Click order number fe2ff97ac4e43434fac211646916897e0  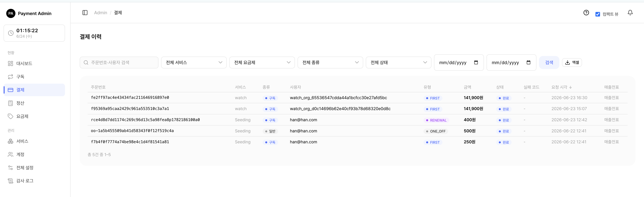click(130, 98)
